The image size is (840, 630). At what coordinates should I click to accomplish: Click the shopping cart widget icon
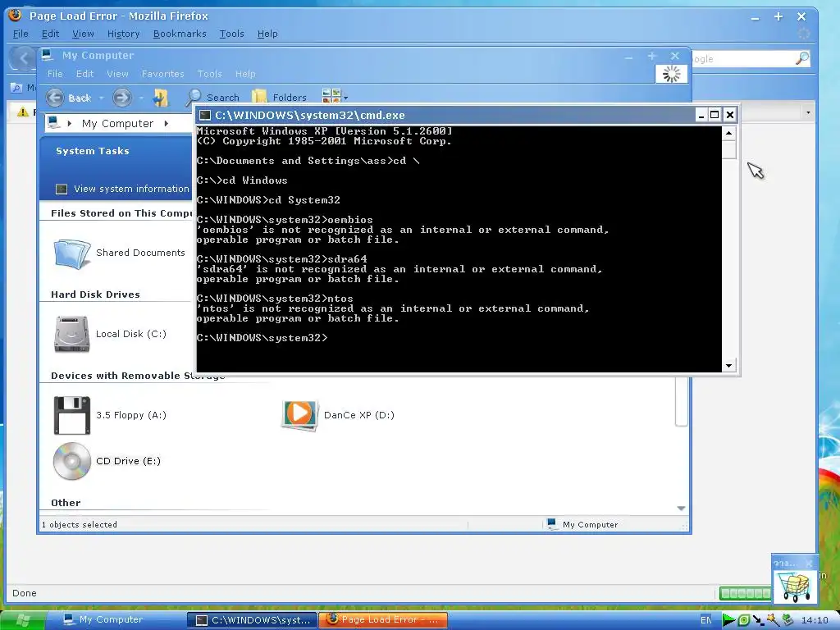(x=795, y=586)
